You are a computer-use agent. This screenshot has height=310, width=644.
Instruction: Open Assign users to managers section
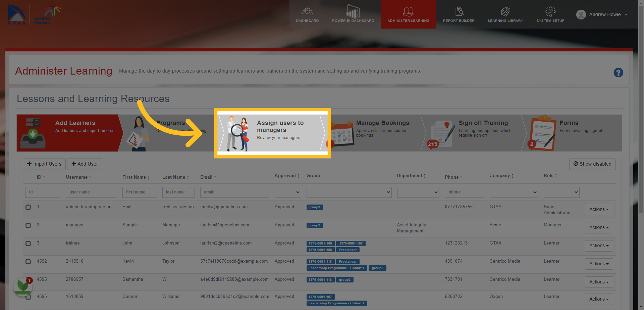coord(272,133)
